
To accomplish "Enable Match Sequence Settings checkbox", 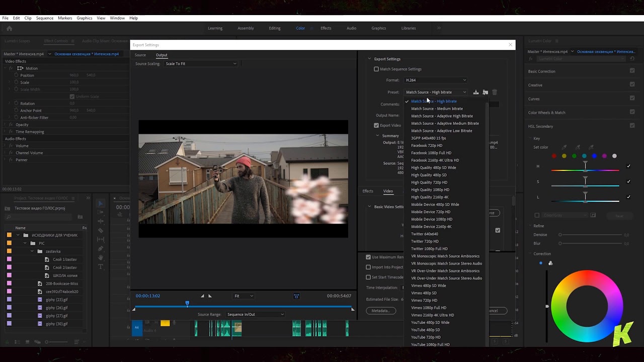I will [x=376, y=69].
